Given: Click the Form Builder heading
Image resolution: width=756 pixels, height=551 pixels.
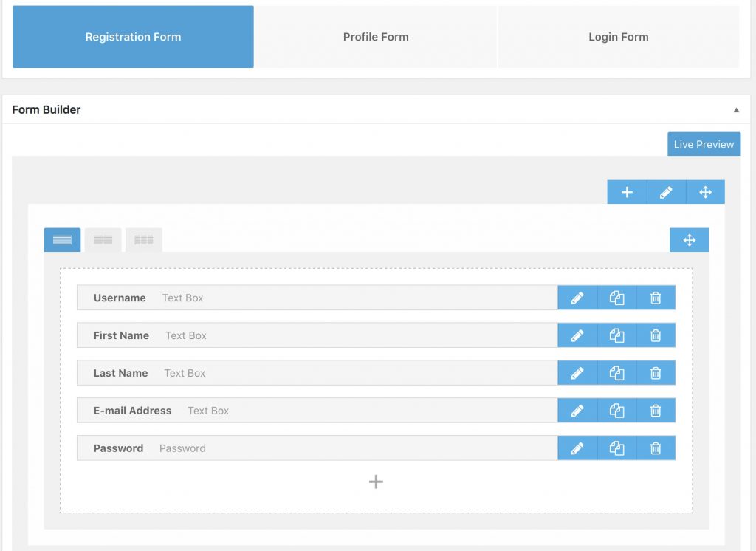Looking at the screenshot, I should pyautogui.click(x=47, y=109).
